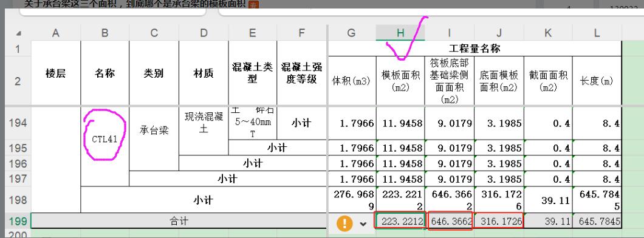This screenshot has width=644, height=238.
Task: Select row 2 header
Action: (x=18, y=81)
